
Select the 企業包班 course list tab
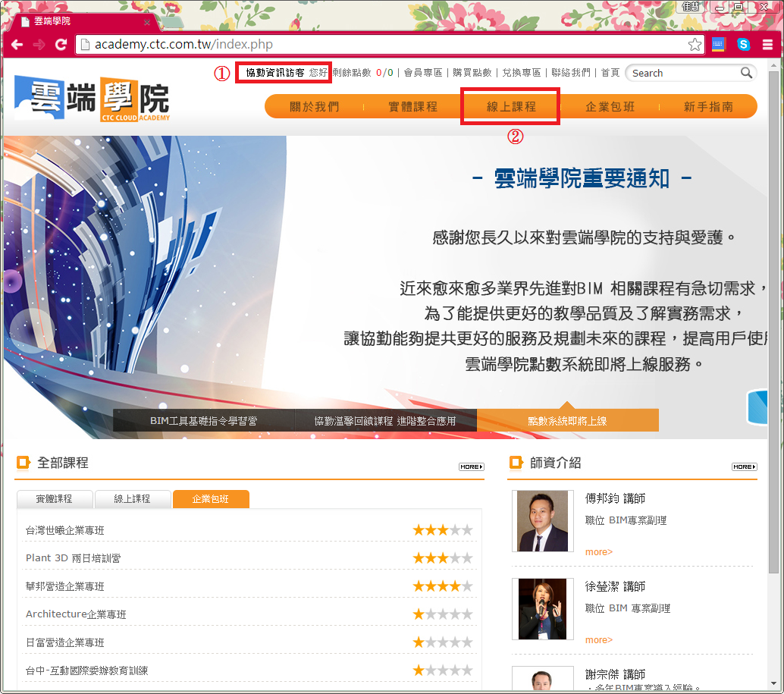(x=210, y=499)
